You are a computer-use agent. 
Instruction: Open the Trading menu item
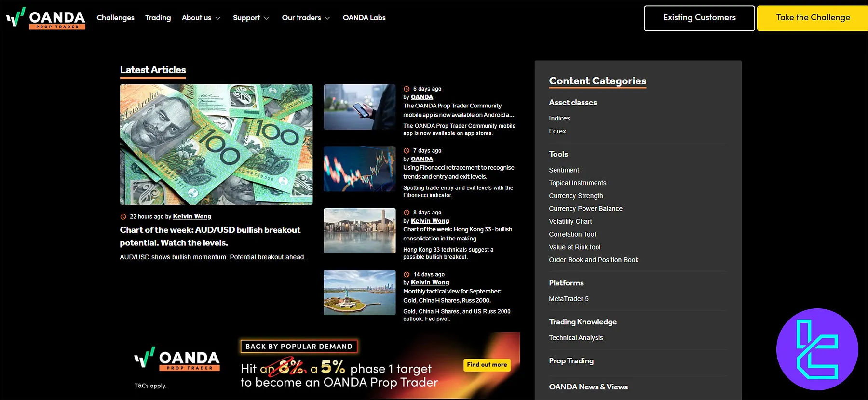click(158, 18)
